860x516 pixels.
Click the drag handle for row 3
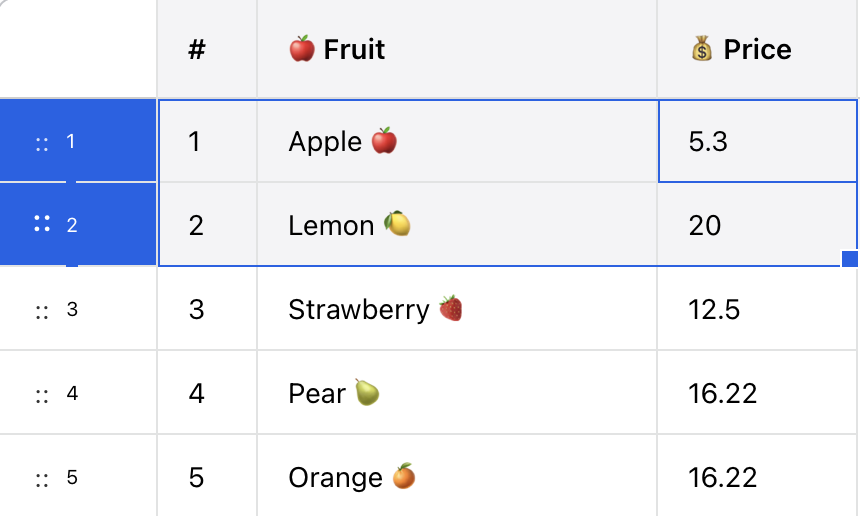click(x=42, y=311)
